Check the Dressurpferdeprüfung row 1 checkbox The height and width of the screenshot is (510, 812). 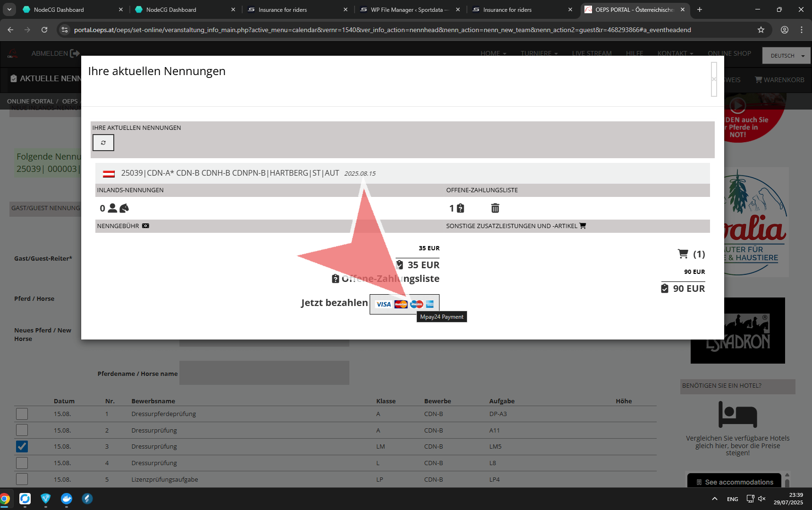(22, 414)
